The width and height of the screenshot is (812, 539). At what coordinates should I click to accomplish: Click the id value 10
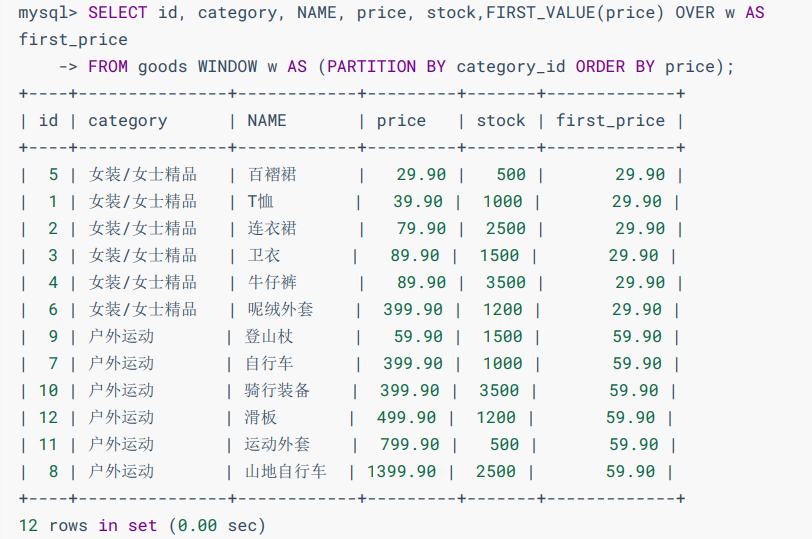48,390
